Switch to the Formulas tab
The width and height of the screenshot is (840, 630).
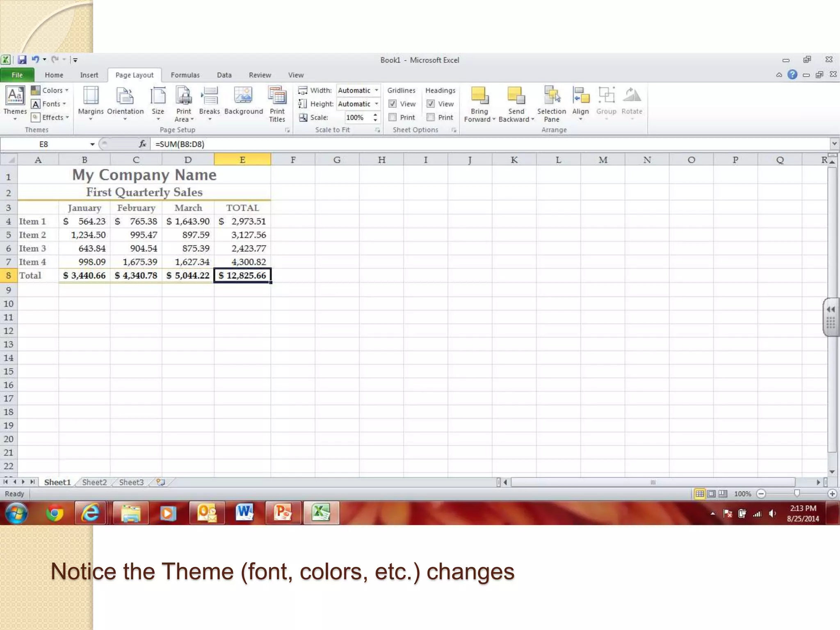tap(185, 75)
